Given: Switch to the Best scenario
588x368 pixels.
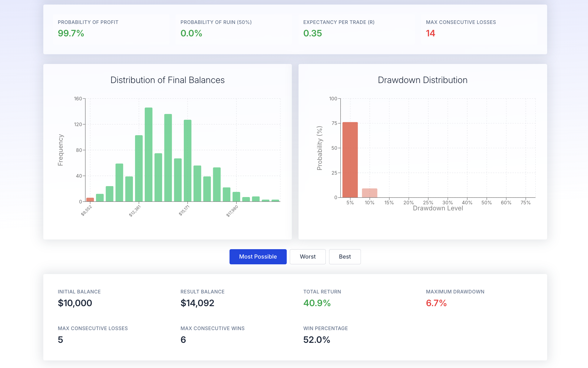Looking at the screenshot, I should 345,257.
